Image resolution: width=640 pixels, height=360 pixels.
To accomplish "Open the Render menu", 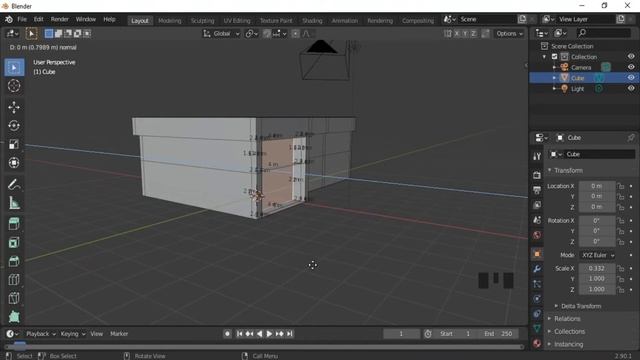I will click(x=60, y=19).
